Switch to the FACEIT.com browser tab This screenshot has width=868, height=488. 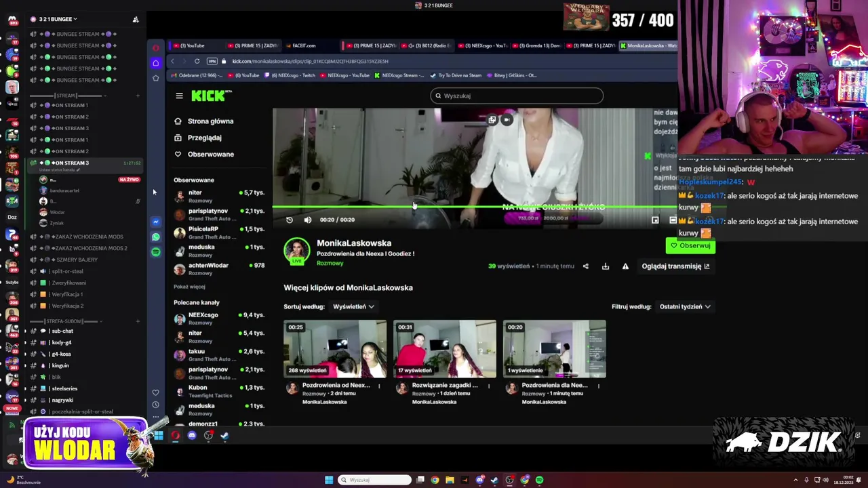coord(304,45)
